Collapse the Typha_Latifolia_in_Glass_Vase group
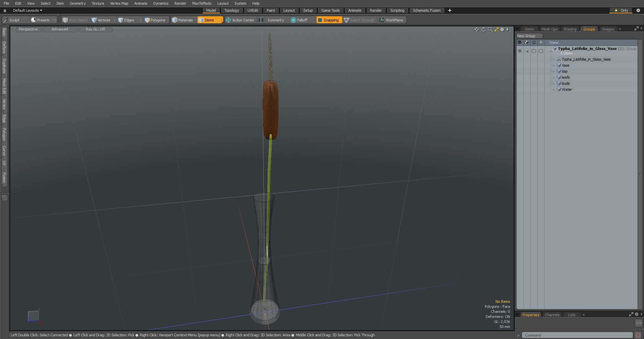 click(550, 51)
